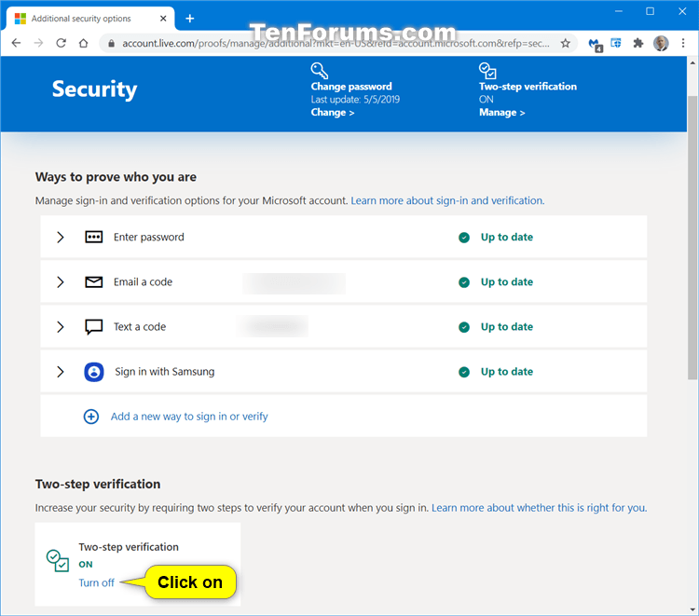Click the blue shield extension icon
Image resolution: width=699 pixels, height=616 pixels.
[616, 43]
